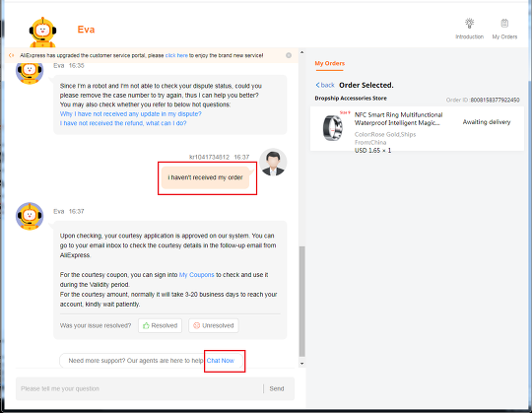532x413 pixels.
Task: Go back from the selected order
Action: point(325,85)
